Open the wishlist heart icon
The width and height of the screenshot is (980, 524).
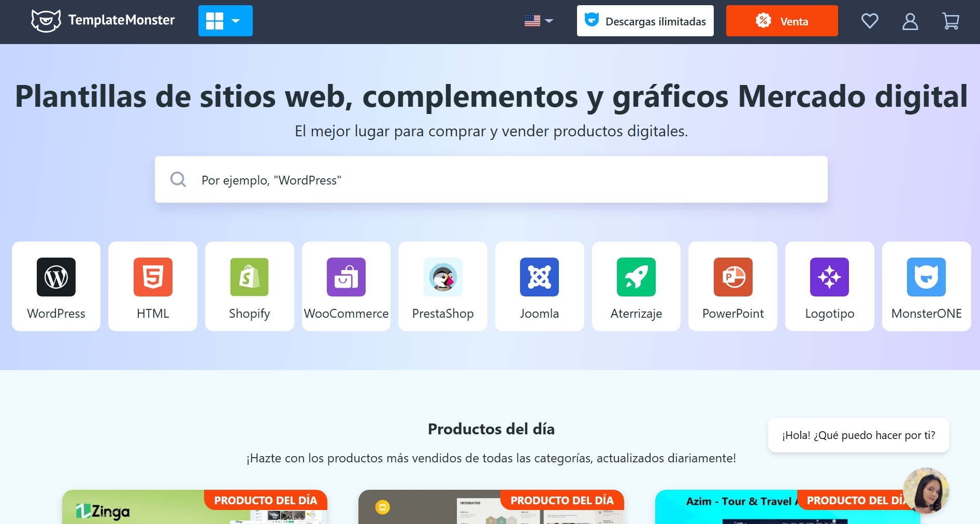870,21
